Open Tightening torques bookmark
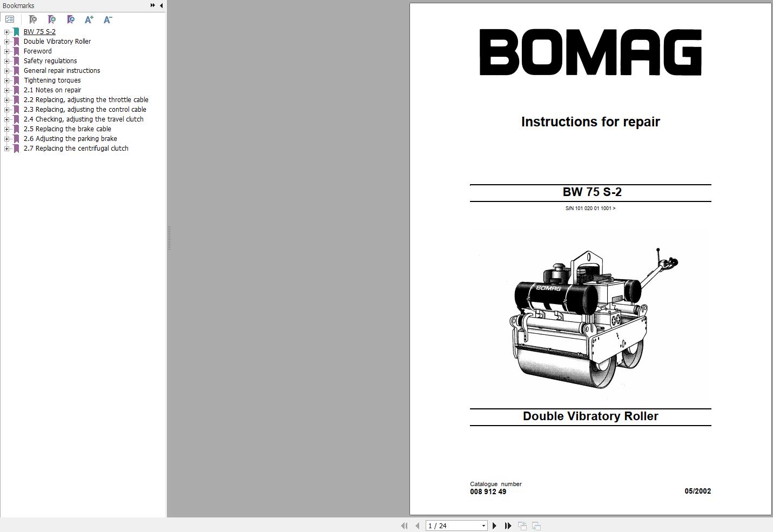The height and width of the screenshot is (532, 773). 52,80
